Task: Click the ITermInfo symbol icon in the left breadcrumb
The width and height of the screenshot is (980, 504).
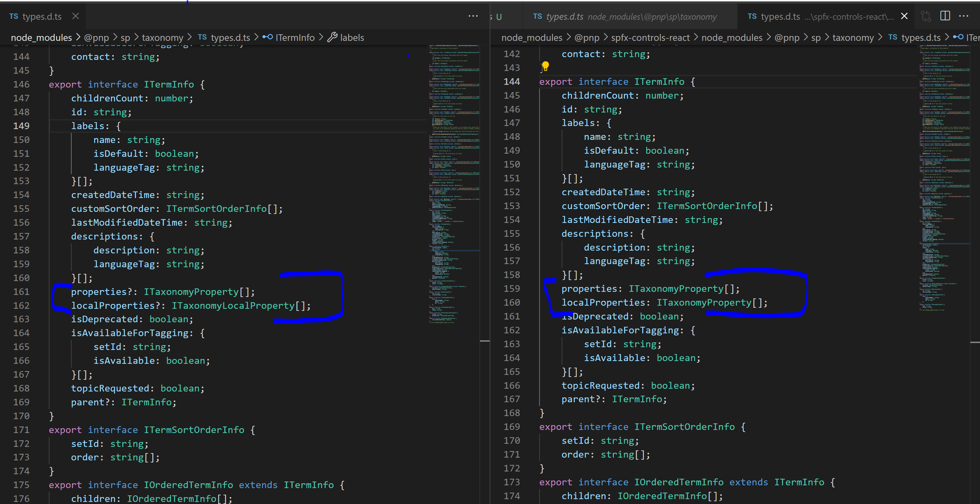Action: pos(268,37)
